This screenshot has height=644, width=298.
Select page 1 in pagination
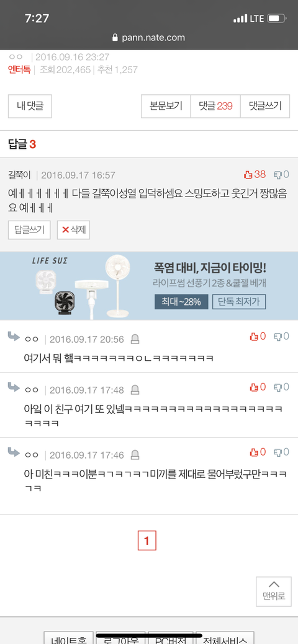(x=147, y=541)
